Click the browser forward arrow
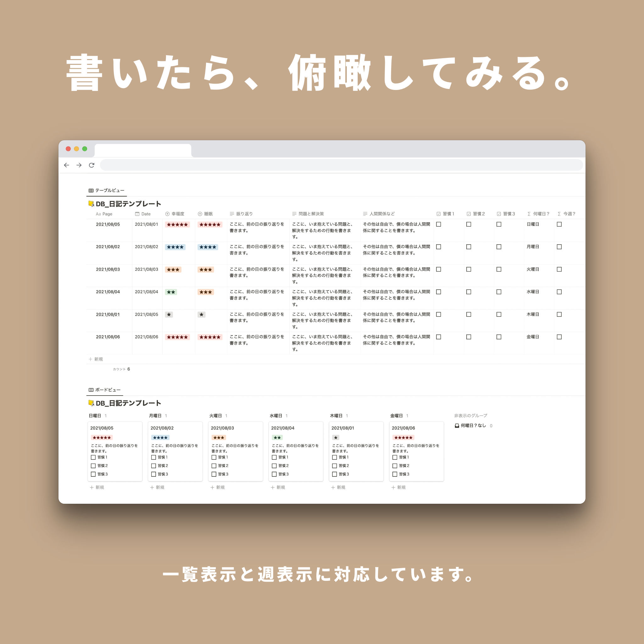644x644 pixels. 79,165
